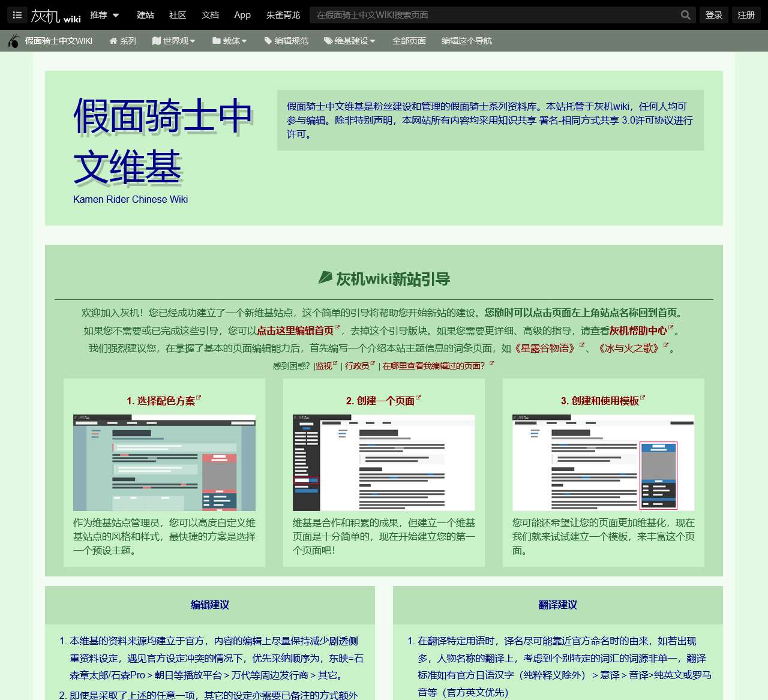This screenshot has width=768, height=700.
Task: Expand the 推荐 dropdown
Action: [105, 15]
